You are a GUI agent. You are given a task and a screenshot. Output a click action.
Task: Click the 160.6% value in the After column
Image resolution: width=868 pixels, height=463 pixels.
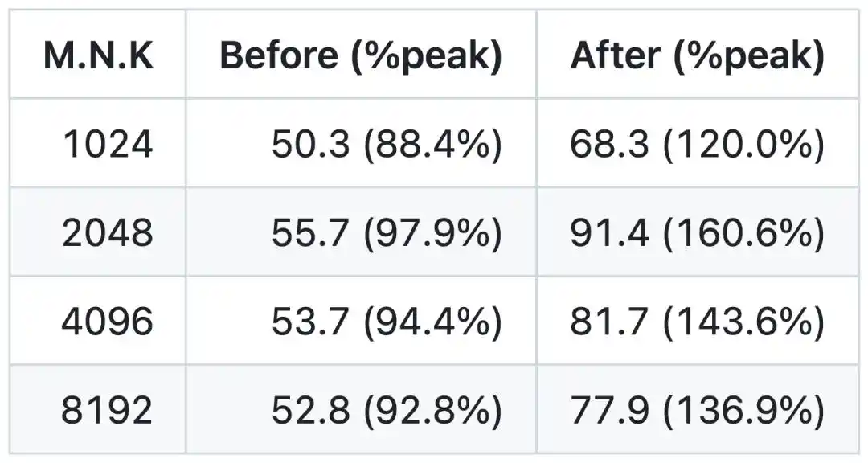pyautogui.click(x=743, y=232)
